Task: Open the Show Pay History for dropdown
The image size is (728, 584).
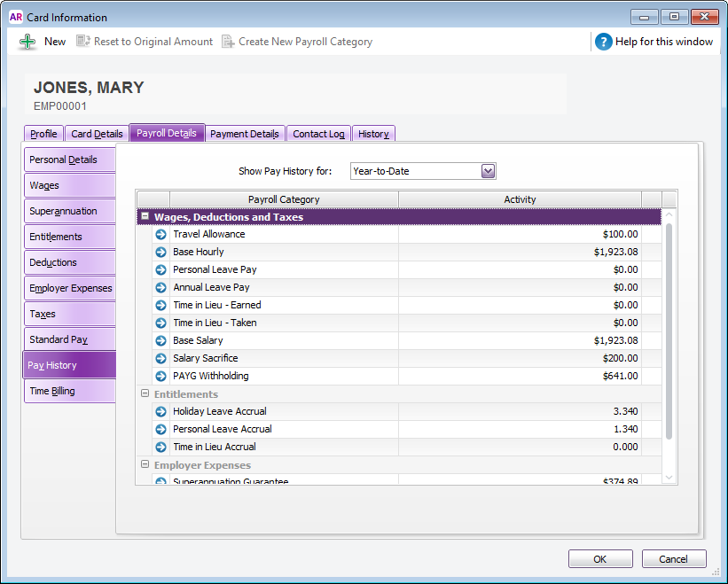Action: tap(488, 171)
